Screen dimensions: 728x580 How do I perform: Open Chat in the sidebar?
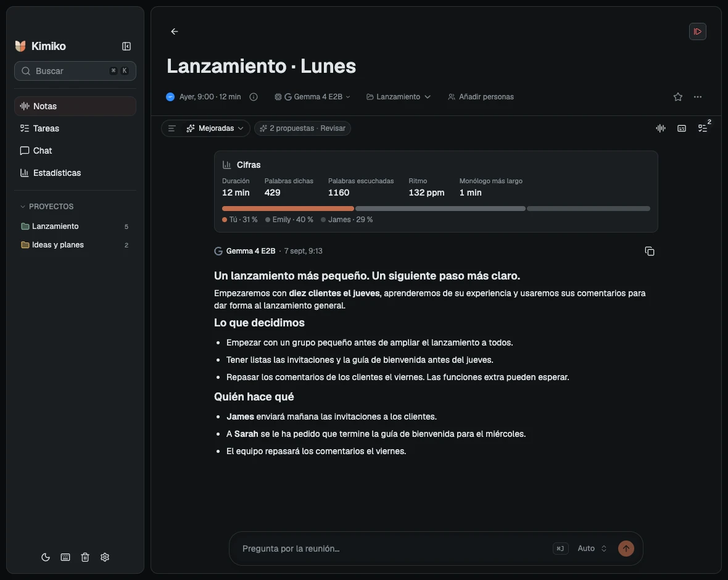(x=75, y=151)
